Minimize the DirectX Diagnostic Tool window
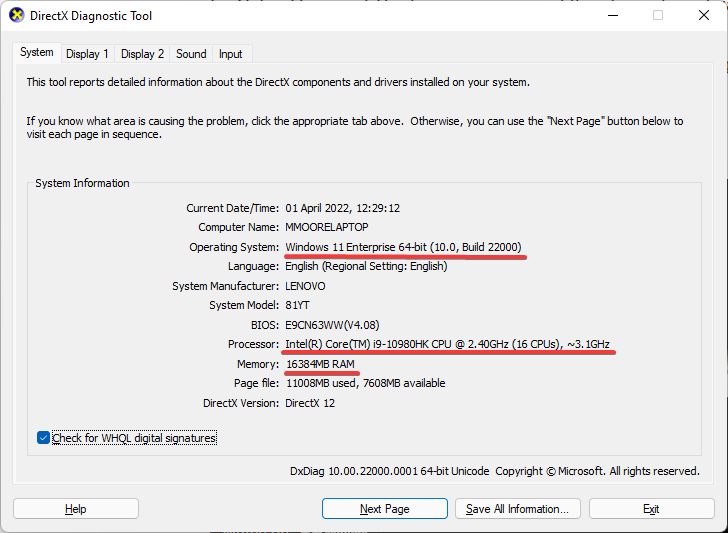The height and width of the screenshot is (533, 728). point(613,15)
